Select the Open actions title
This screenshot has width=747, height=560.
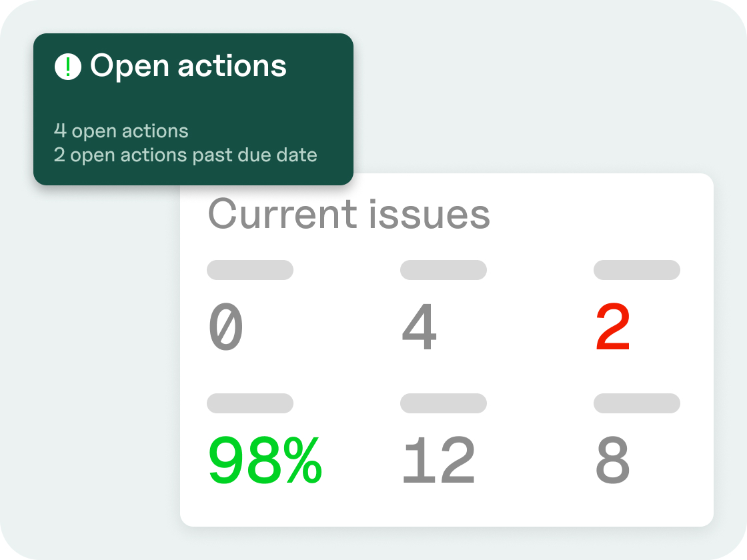(188, 66)
